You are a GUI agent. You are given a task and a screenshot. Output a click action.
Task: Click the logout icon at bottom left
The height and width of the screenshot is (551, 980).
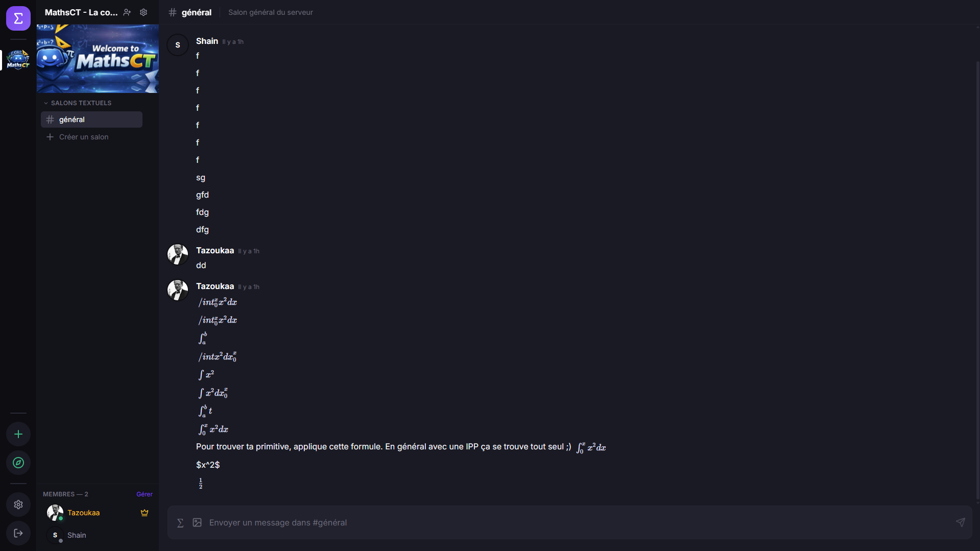coord(18,533)
